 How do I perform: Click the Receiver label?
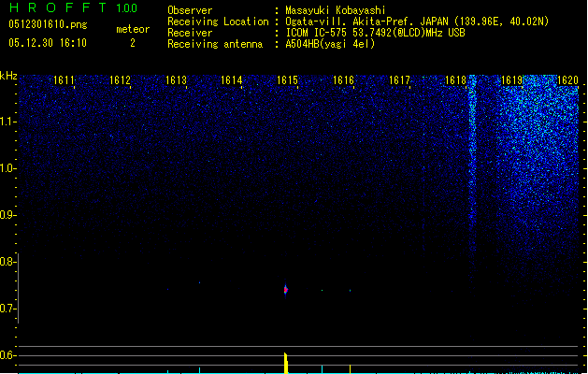(190, 33)
